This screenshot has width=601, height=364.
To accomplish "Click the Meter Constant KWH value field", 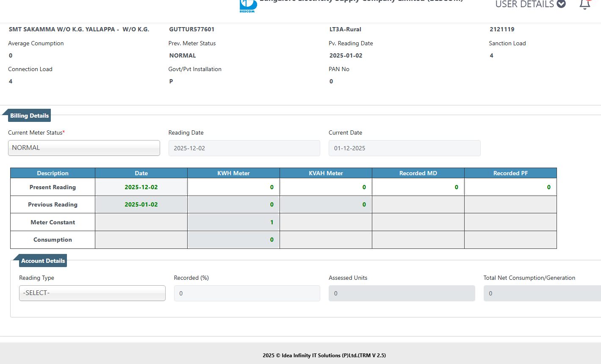I will click(x=233, y=222).
